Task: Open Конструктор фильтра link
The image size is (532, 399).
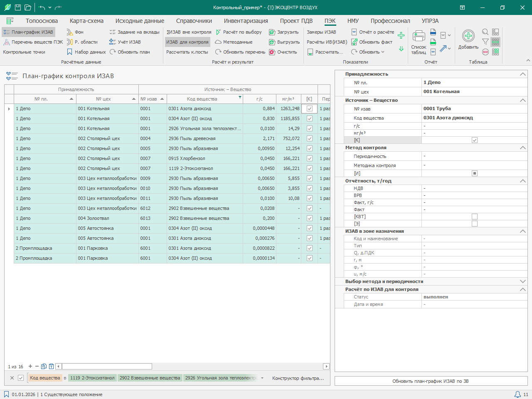Action: (298, 378)
